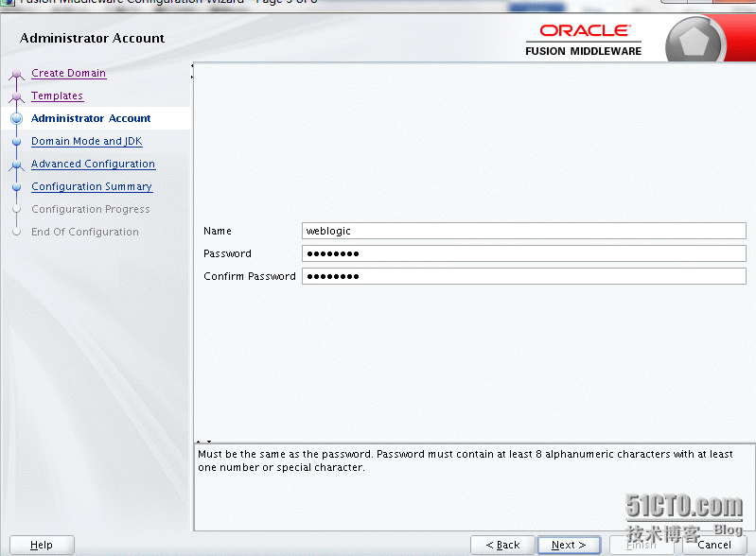
Task: Click the Templates step node icon
Action: pos(16,96)
